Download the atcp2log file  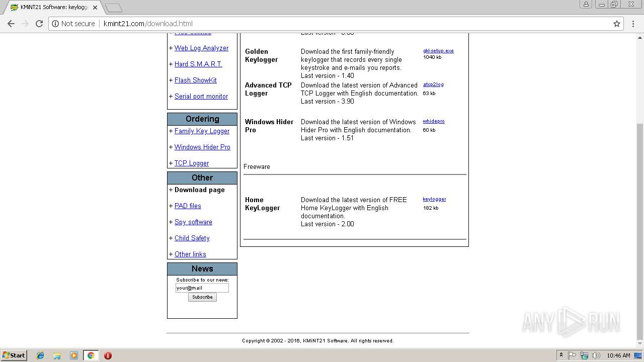pyautogui.click(x=433, y=84)
